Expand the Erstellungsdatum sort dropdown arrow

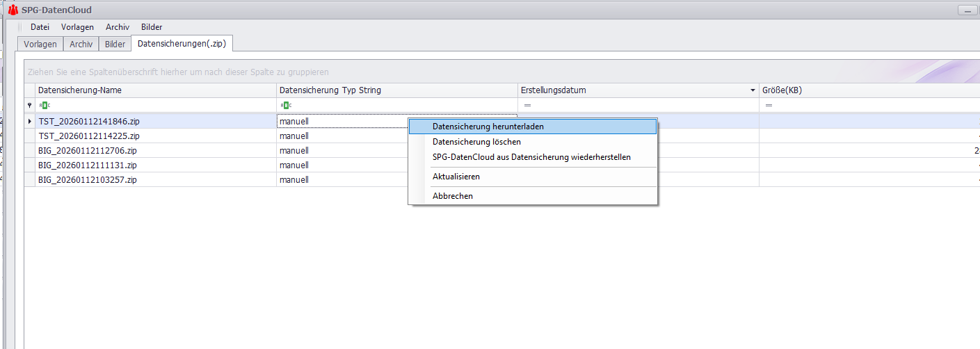[x=753, y=91]
